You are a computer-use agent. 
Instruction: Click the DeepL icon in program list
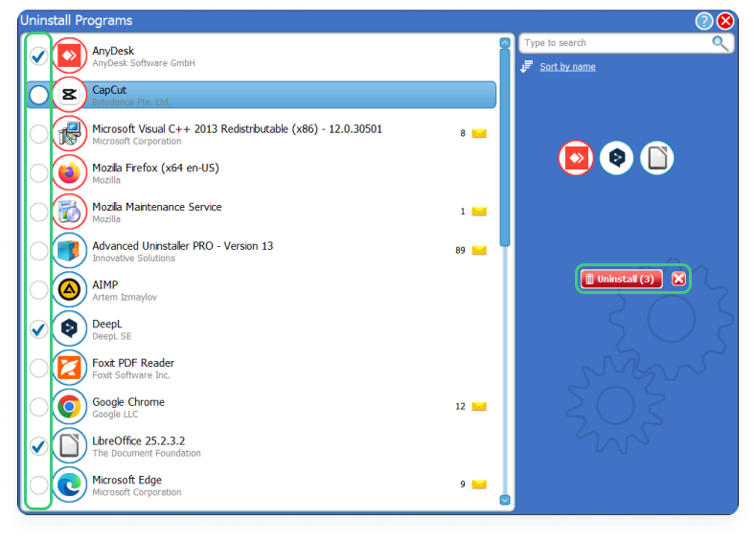69,329
